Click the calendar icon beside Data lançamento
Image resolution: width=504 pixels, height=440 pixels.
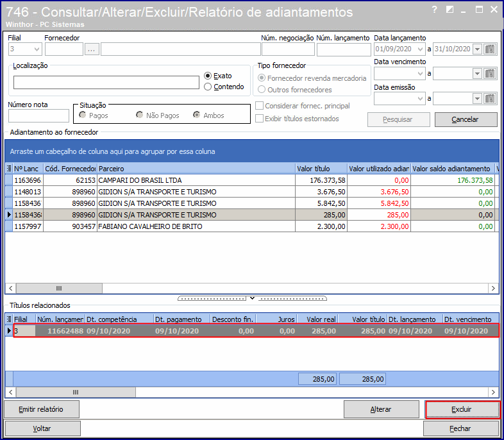tap(490, 49)
